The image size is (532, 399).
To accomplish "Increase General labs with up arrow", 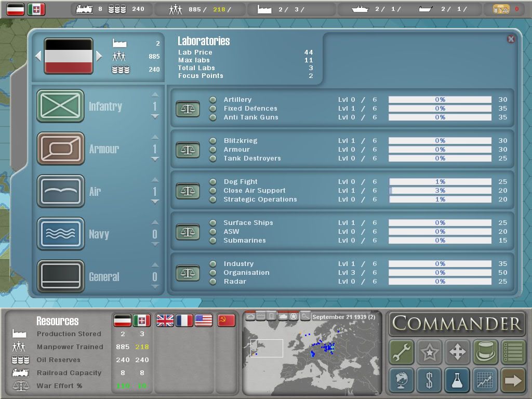I will click(x=155, y=265).
